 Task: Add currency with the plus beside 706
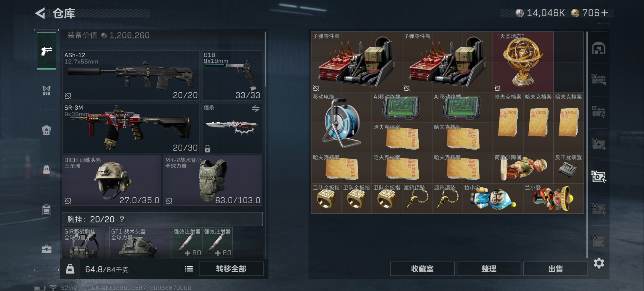pyautogui.click(x=605, y=13)
